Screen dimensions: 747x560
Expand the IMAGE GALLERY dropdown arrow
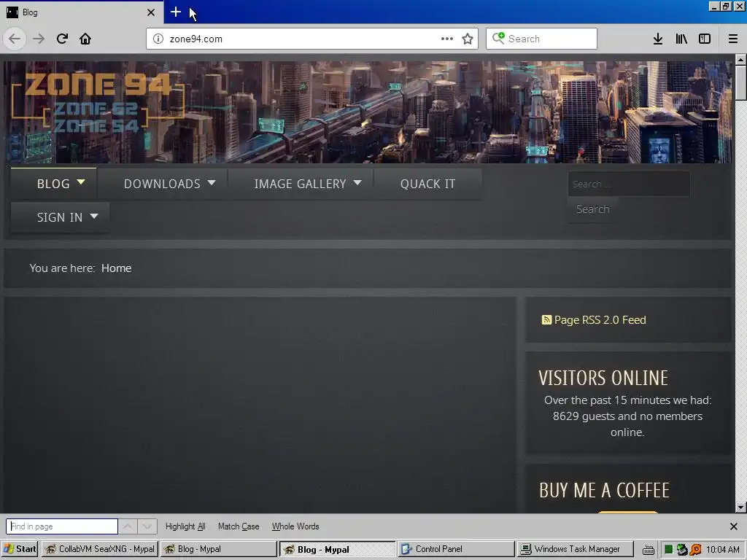(357, 182)
